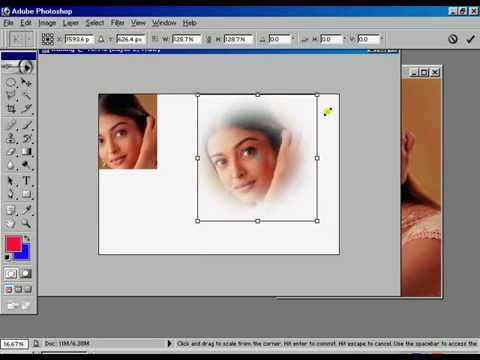Select the Airbrush tool
Image resolution: width=480 pixels, height=360 pixels.
[x=11, y=125]
